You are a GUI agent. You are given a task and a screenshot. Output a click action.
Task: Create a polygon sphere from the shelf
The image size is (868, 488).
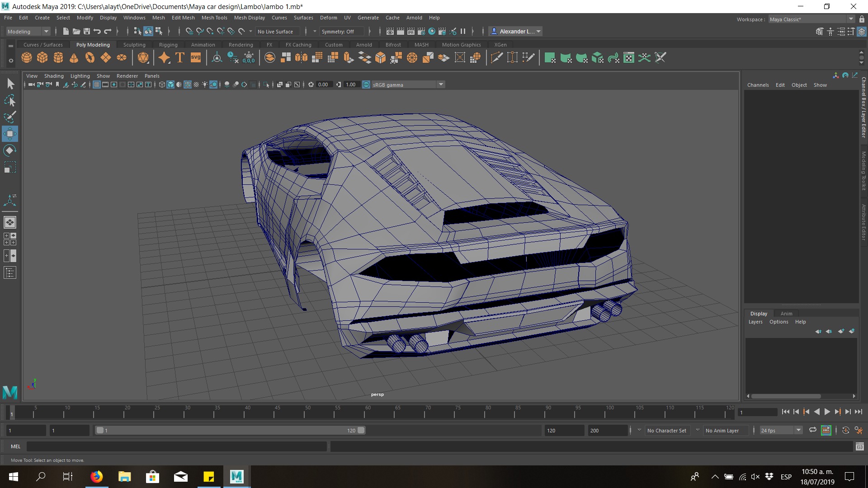pos(27,58)
